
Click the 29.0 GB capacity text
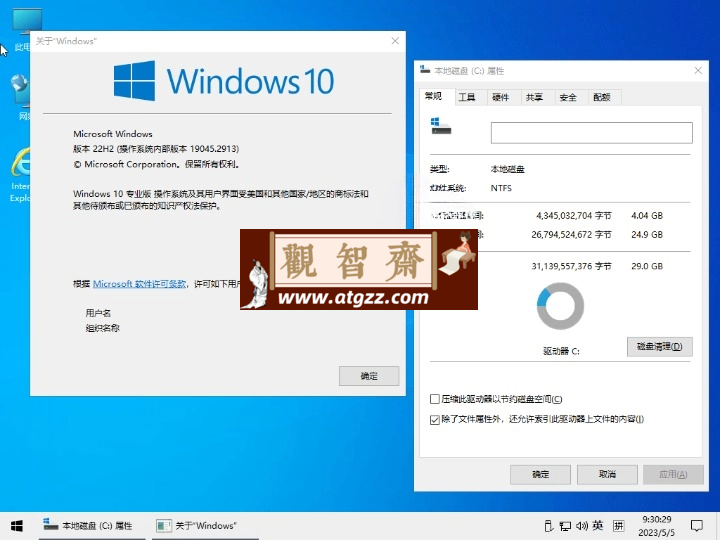[647, 266]
